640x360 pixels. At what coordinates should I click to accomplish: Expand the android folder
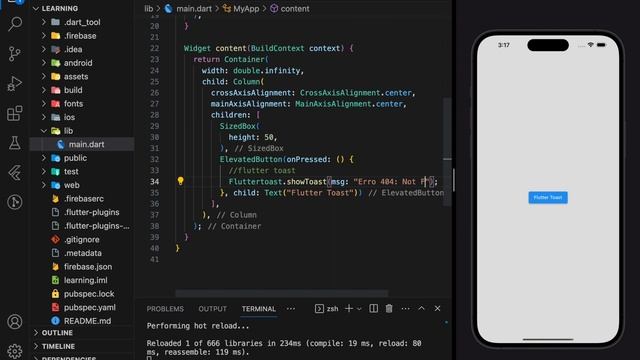pyautogui.click(x=44, y=63)
